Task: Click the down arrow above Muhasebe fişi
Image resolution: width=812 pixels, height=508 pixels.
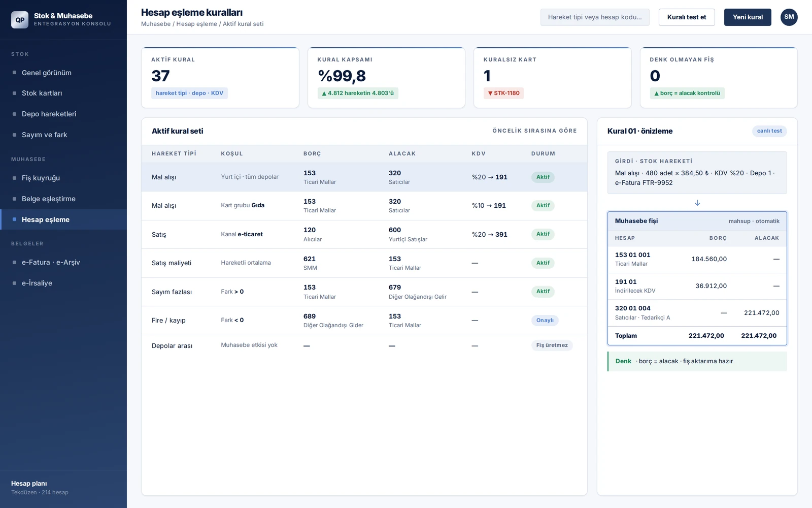Action: point(697,203)
